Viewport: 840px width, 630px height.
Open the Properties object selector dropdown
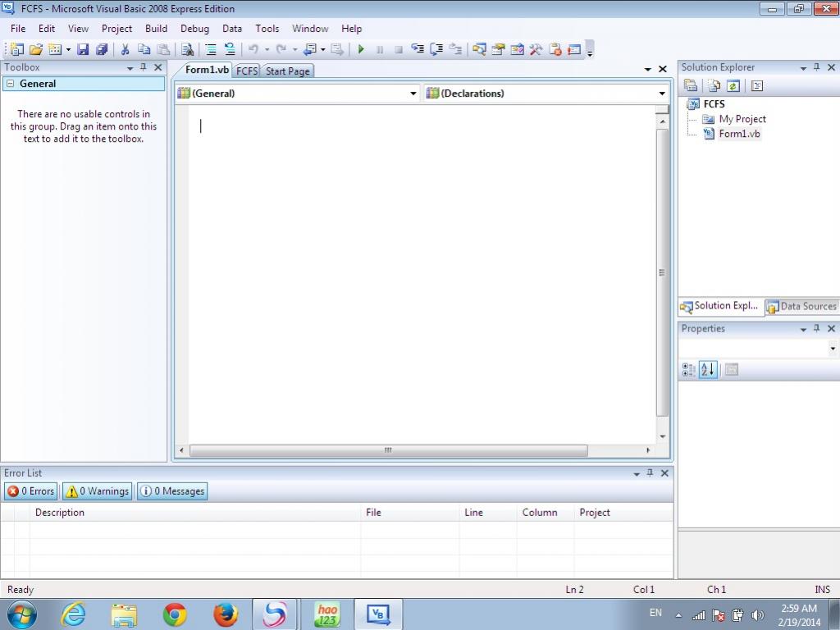pos(833,349)
